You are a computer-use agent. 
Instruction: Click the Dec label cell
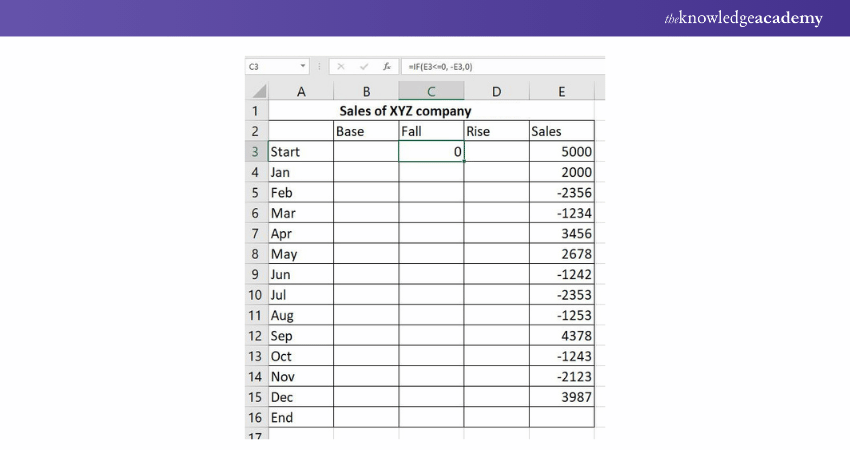300,397
